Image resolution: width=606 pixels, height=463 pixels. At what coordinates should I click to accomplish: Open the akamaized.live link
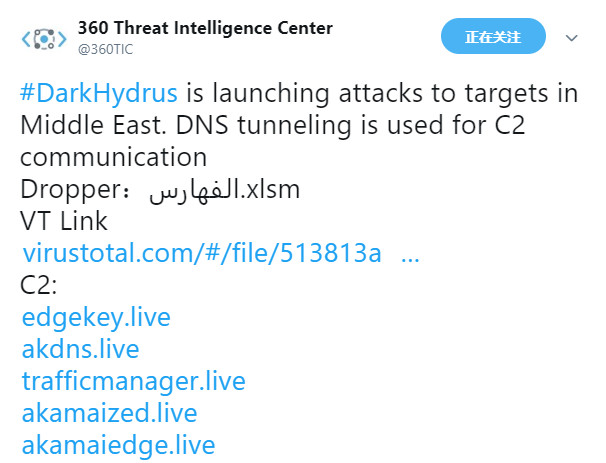(x=109, y=413)
